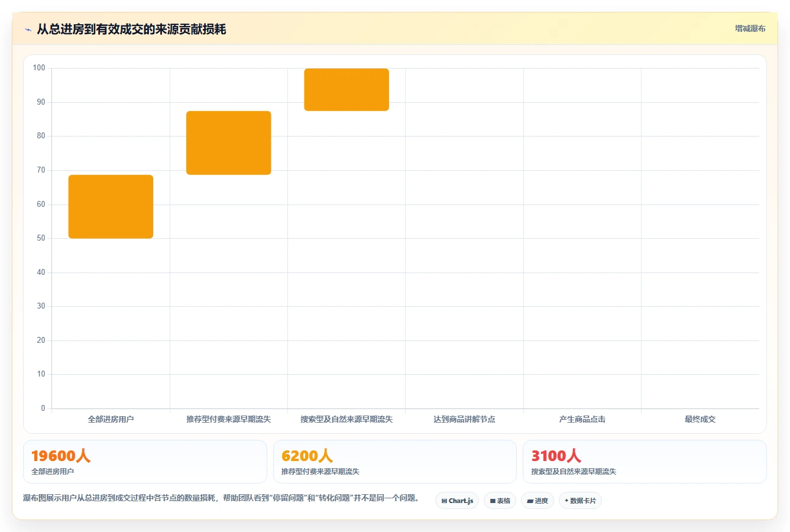Click the 全部进房用户 waterfall bar
This screenshot has width=790, height=532.
tap(111, 206)
